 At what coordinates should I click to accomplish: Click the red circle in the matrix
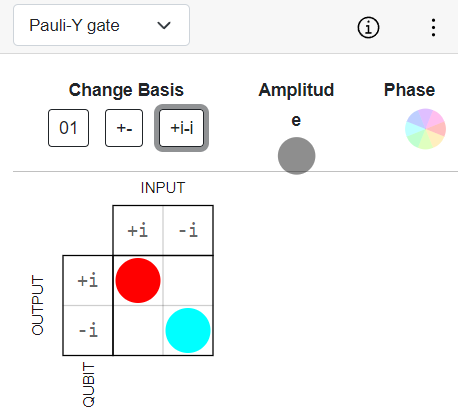pos(138,280)
